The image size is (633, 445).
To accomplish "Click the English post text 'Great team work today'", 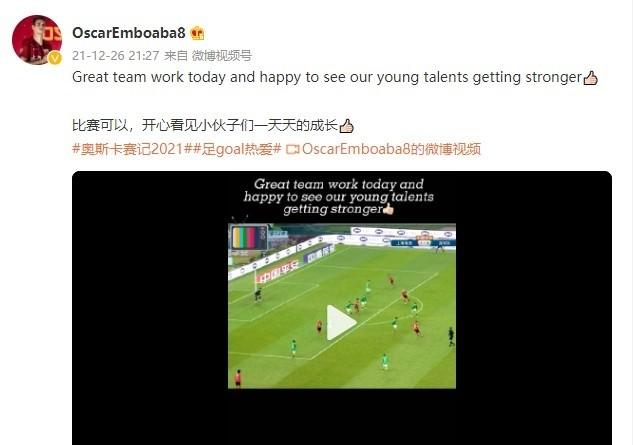I will [163, 77].
